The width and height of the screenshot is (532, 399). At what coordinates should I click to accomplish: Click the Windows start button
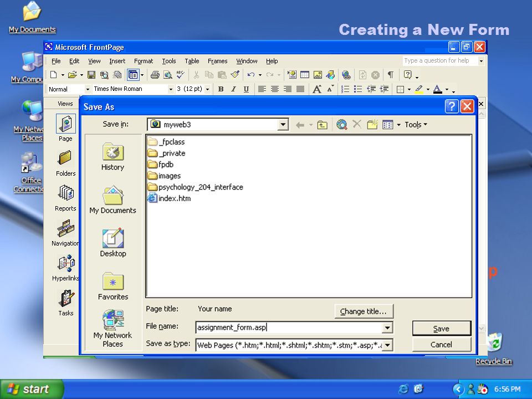[32, 389]
